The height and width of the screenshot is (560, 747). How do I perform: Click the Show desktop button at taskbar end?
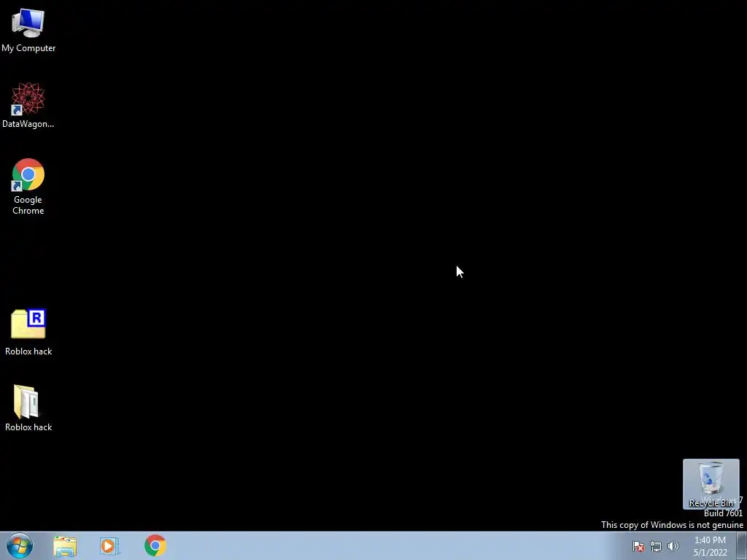tap(742, 546)
